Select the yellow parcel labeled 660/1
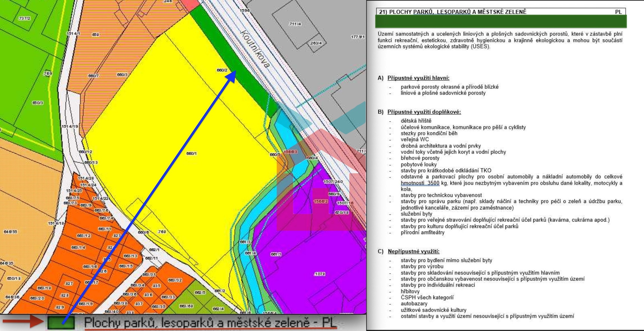 point(192,153)
